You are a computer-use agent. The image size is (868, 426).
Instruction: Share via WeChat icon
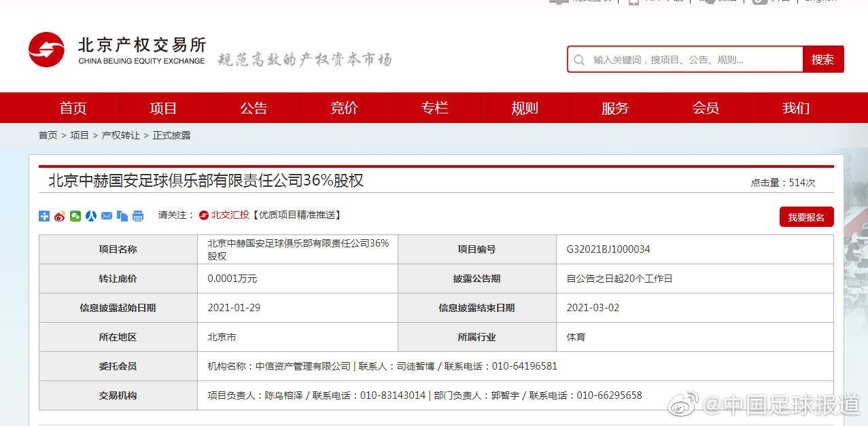(75, 216)
